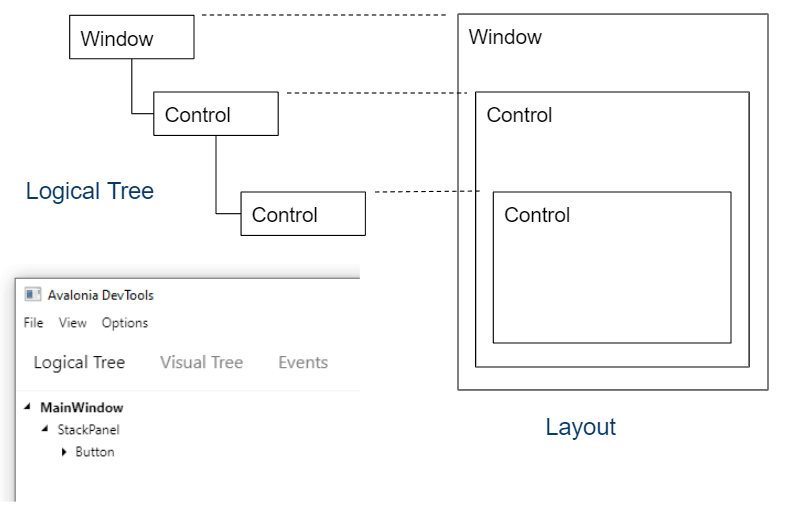The image size is (786, 516).
Task: Switch to the Visual Tree tab
Action: point(201,362)
